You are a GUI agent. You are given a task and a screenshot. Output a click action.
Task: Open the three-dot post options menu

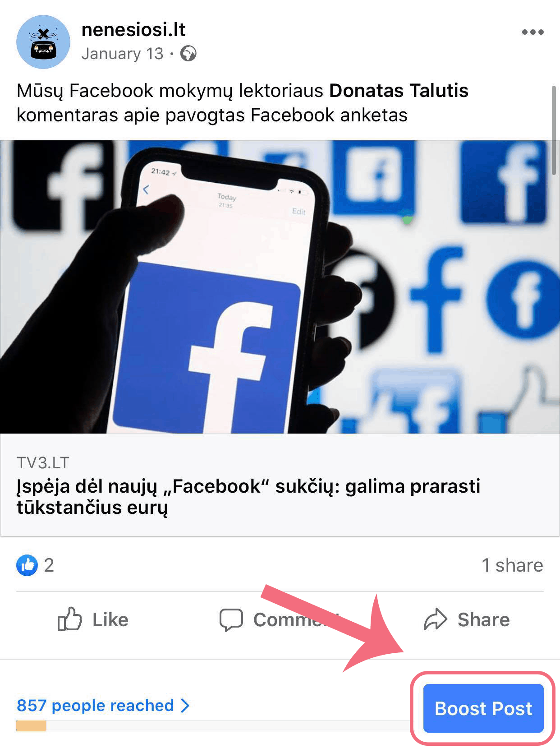(x=532, y=32)
